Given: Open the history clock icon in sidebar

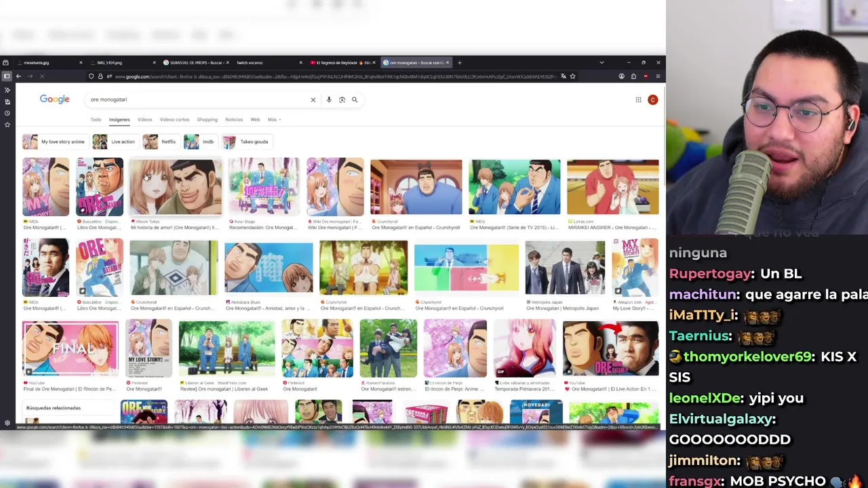Looking at the screenshot, I should click(x=7, y=113).
